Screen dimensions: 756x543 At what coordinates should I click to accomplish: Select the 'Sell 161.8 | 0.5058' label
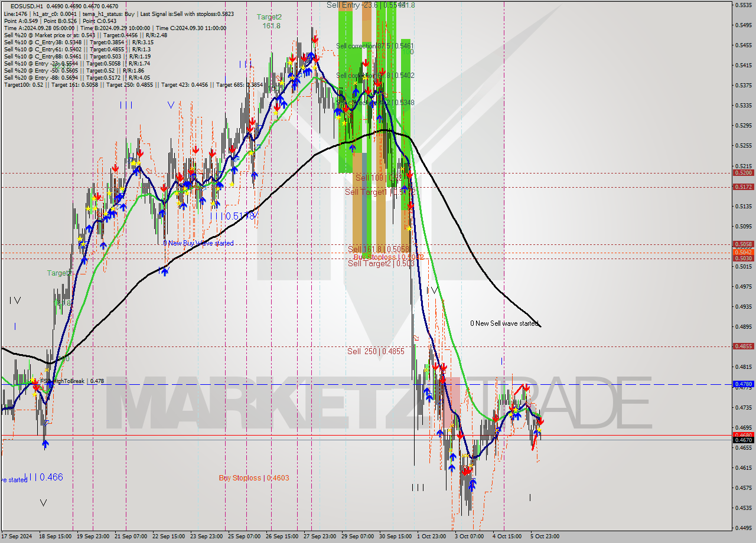[378, 250]
